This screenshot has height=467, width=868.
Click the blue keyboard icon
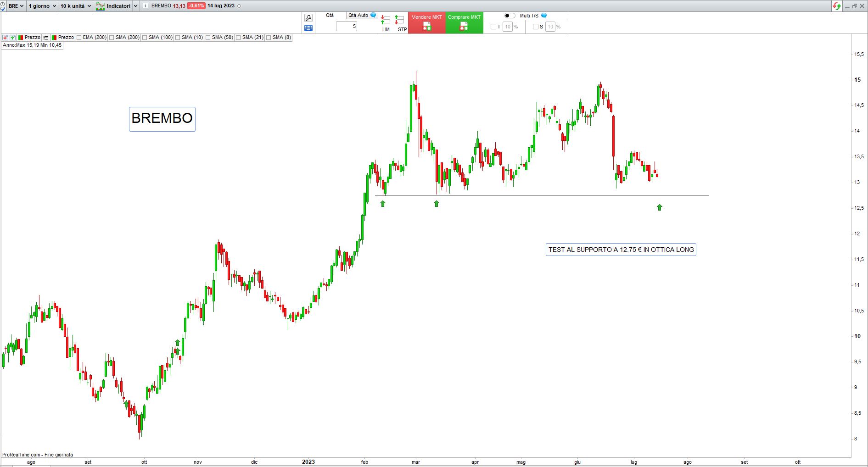308,28
